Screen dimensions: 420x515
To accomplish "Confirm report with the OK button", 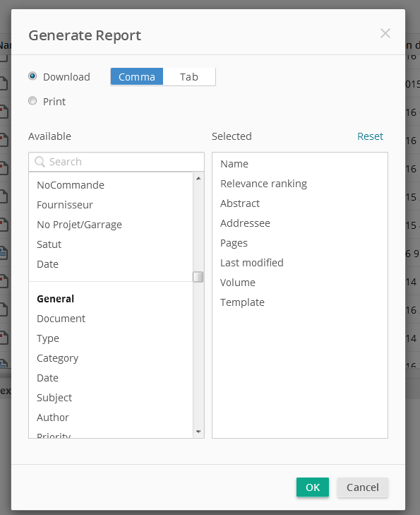I will click(313, 487).
